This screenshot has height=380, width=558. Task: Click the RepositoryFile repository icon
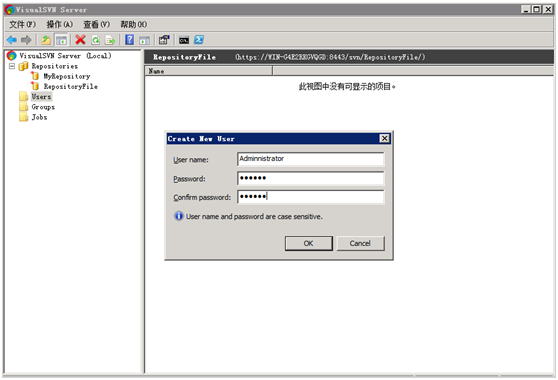(35, 86)
